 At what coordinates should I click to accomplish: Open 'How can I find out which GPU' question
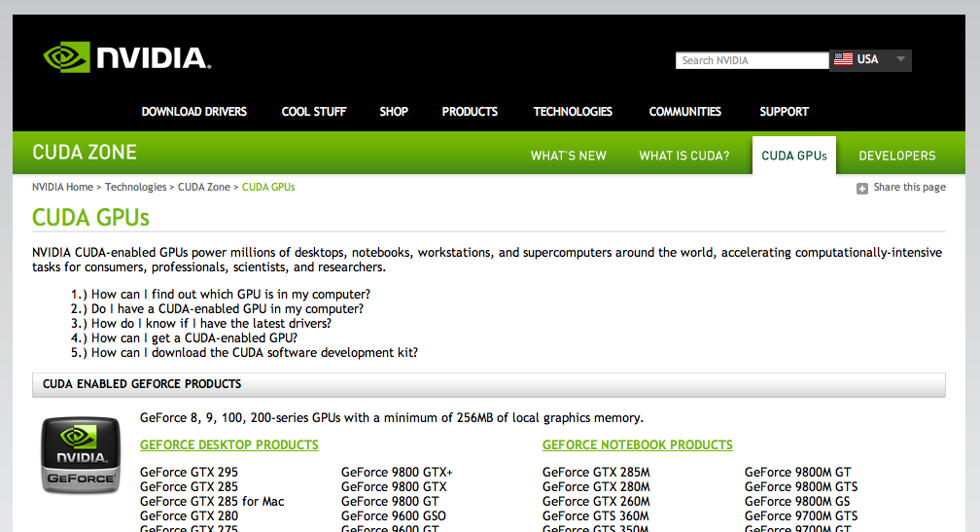[230, 294]
